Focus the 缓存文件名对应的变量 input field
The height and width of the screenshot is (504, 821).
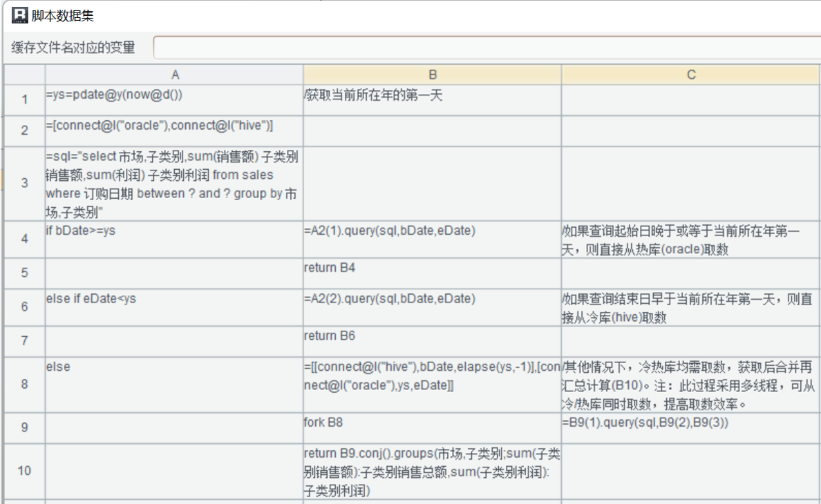coord(487,48)
